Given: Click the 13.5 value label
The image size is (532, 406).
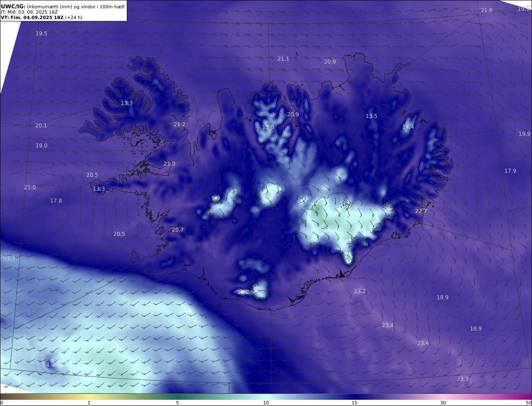Looking at the screenshot, I should 372,116.
